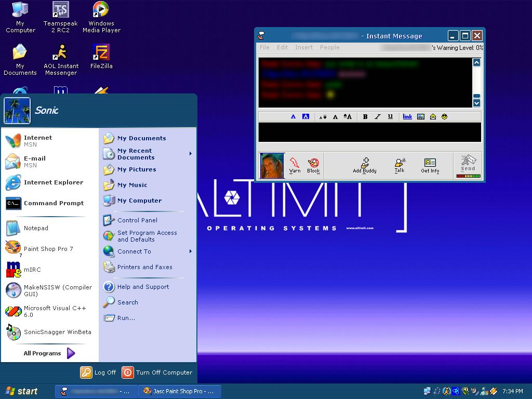Choose the blue text color button
The width and height of the screenshot is (532, 399).
[x=293, y=117]
